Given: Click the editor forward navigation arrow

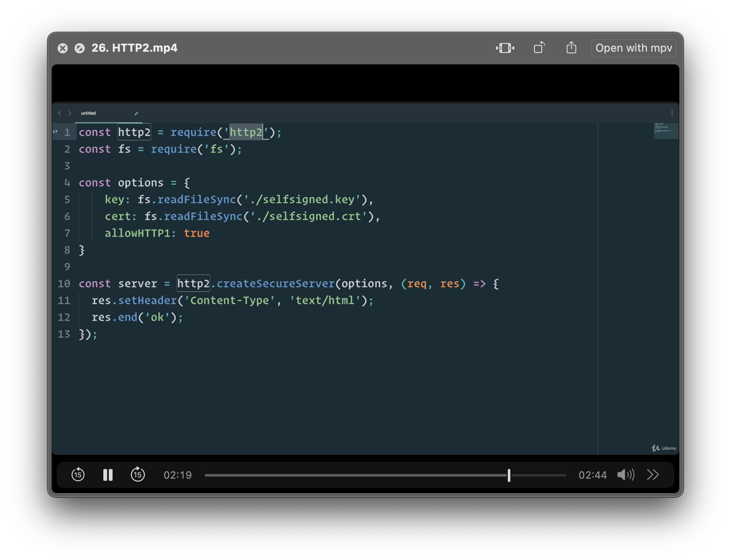Looking at the screenshot, I should pos(70,113).
